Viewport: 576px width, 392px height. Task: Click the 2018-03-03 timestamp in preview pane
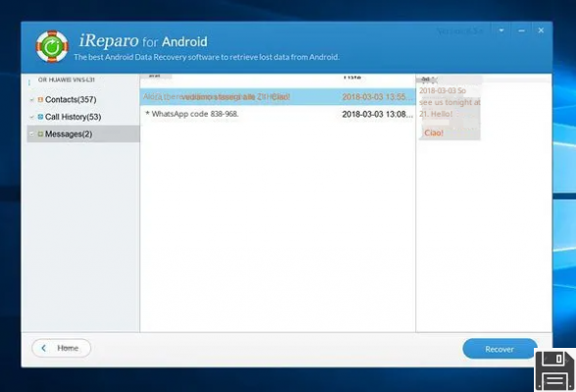click(x=443, y=91)
